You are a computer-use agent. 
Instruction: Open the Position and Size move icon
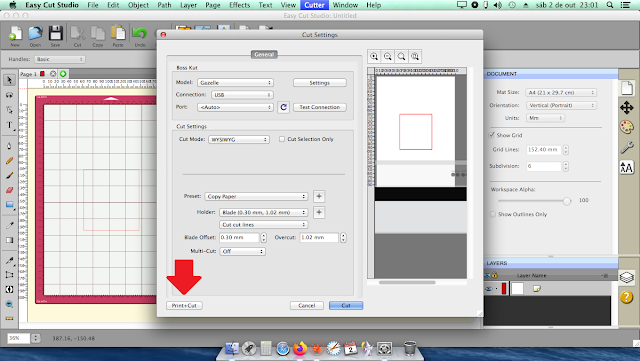point(627,108)
